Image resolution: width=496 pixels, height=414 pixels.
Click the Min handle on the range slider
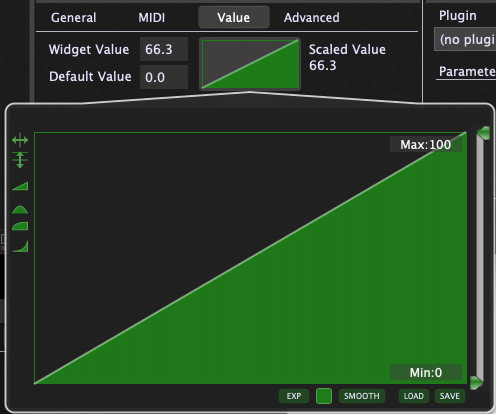pyautogui.click(x=477, y=383)
